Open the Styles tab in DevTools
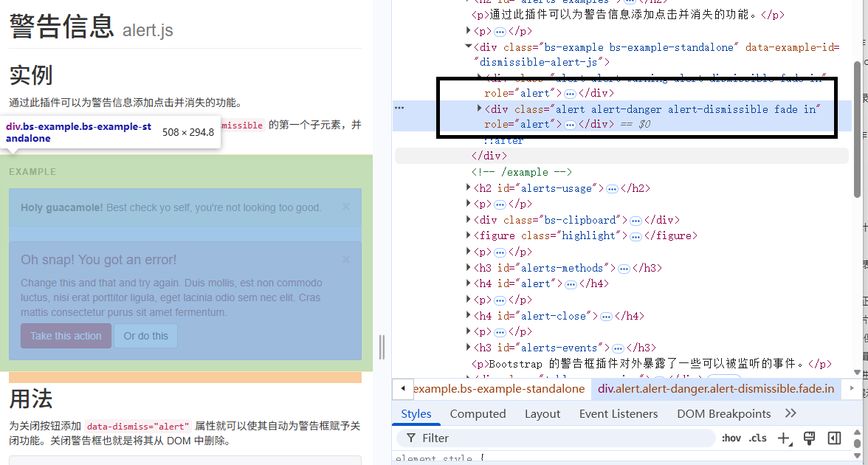The height and width of the screenshot is (465, 868). click(x=416, y=414)
